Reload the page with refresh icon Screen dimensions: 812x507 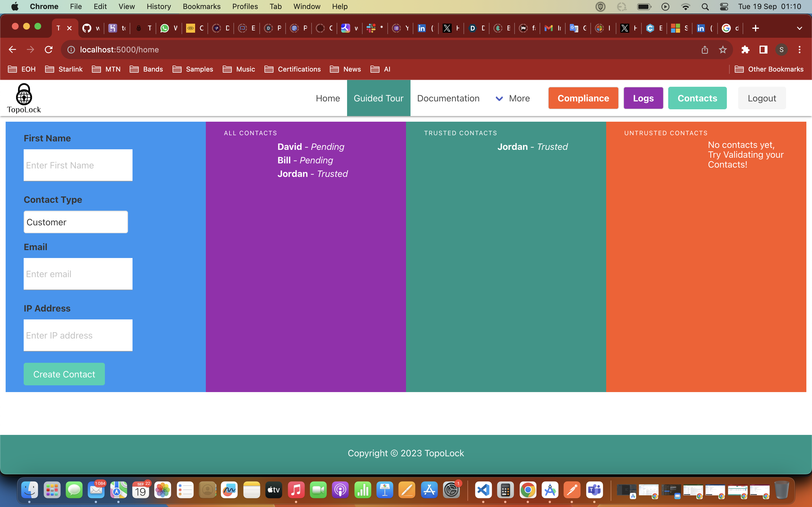(x=49, y=50)
